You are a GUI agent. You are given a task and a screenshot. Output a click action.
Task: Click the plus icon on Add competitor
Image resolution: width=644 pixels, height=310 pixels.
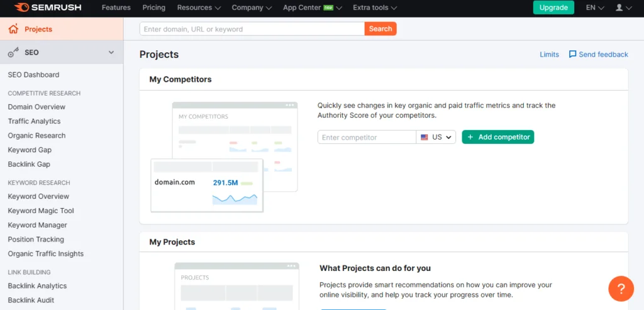pos(470,137)
